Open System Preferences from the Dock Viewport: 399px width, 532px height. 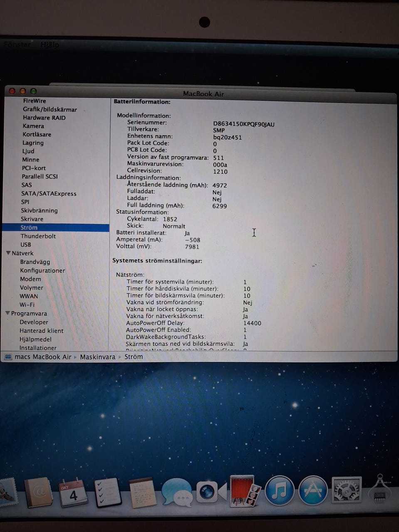tap(347, 490)
